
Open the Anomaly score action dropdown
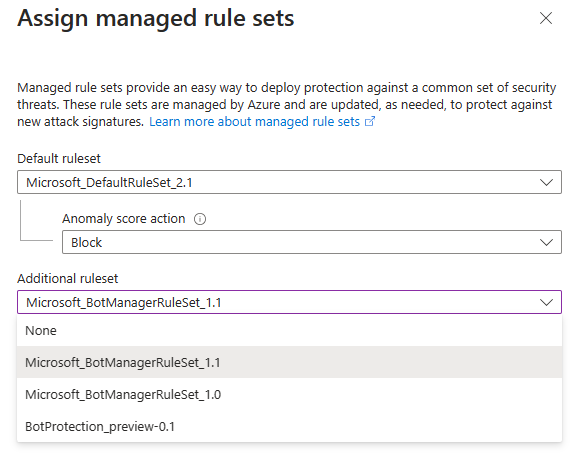click(x=312, y=242)
